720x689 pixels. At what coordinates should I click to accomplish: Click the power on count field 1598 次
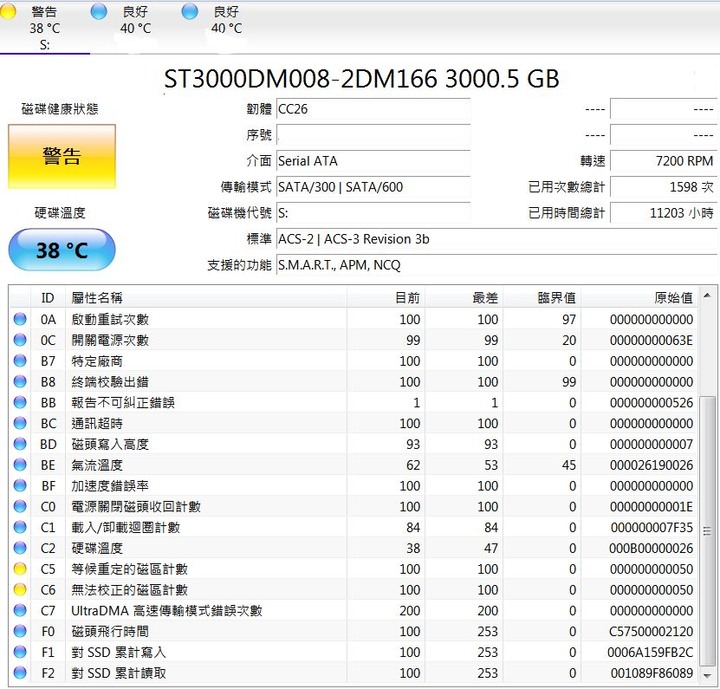click(664, 187)
